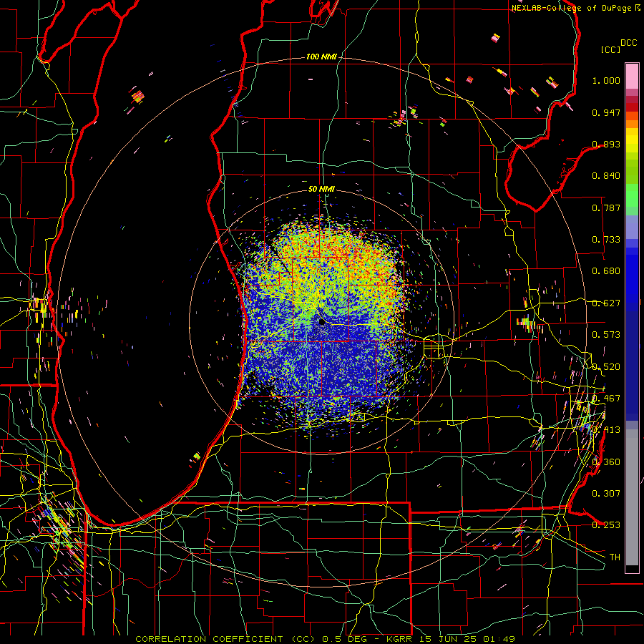Select the 0.947 color scale value
Image resolution: width=644 pixels, height=644 pixels.
coord(606,112)
